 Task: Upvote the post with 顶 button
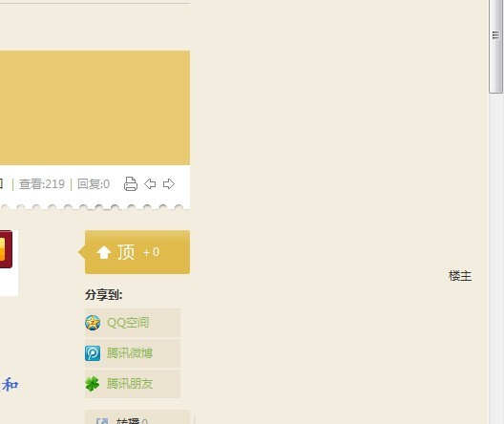tap(135, 252)
